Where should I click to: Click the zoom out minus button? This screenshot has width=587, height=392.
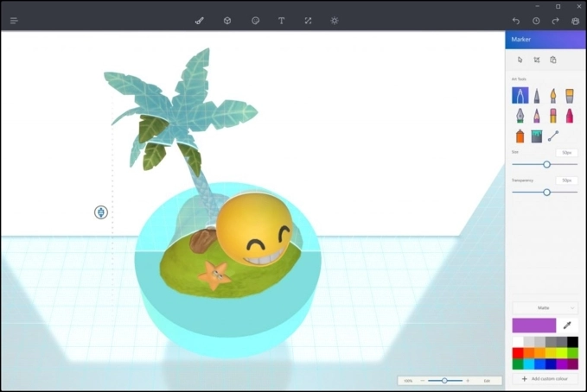(423, 381)
